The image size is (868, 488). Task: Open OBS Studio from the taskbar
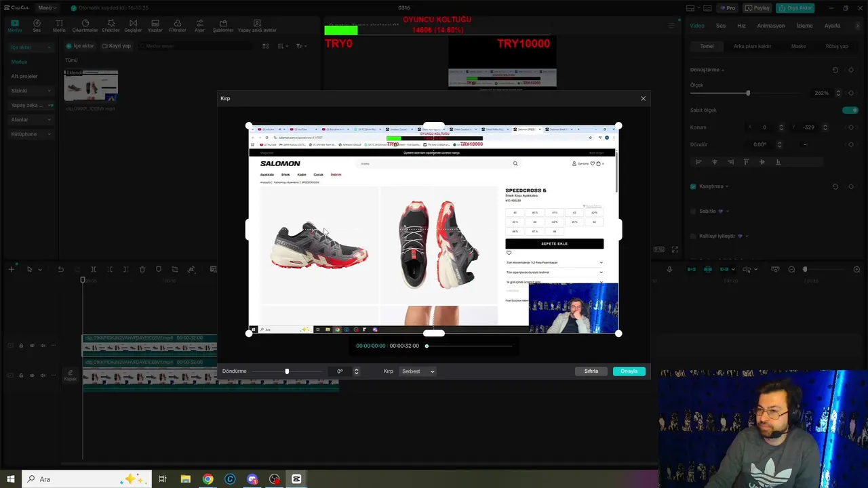274,479
